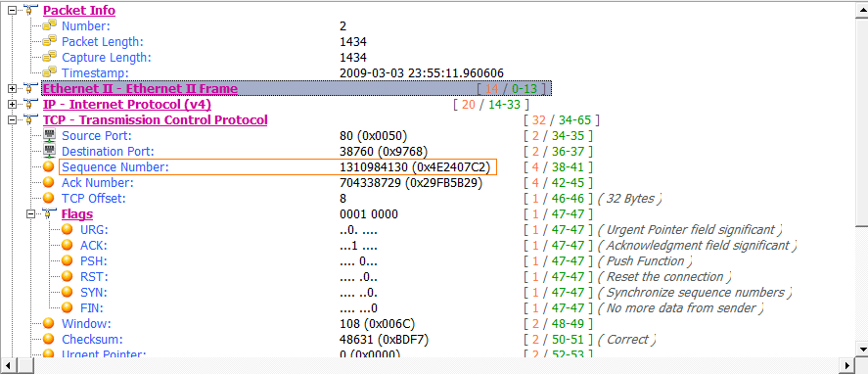
Task: Select the Ack Number row label
Action: tap(98, 182)
